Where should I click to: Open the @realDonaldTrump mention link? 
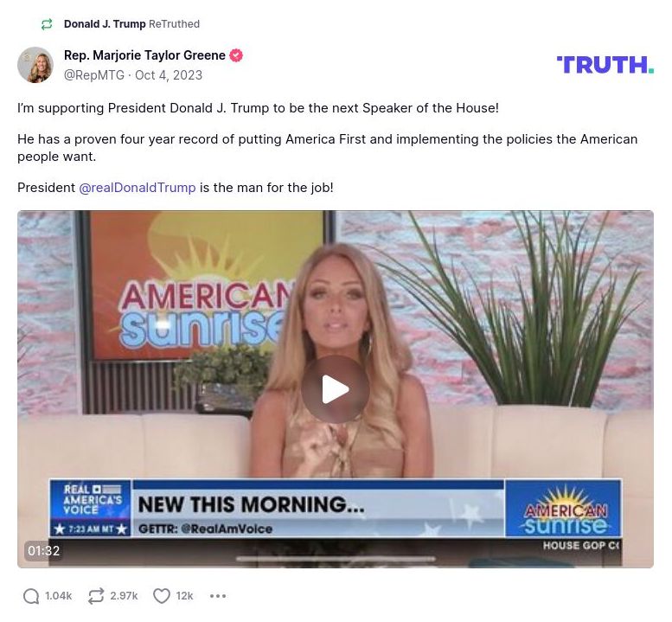[138, 188]
